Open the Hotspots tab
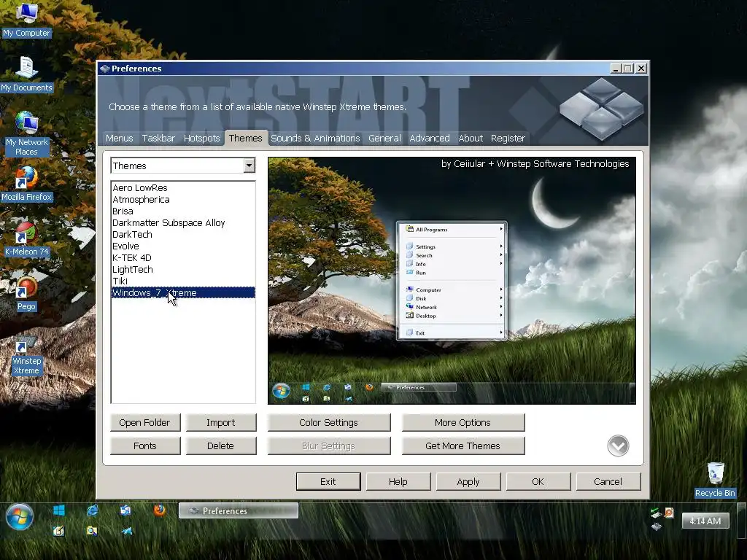747x560 pixels. pos(201,138)
